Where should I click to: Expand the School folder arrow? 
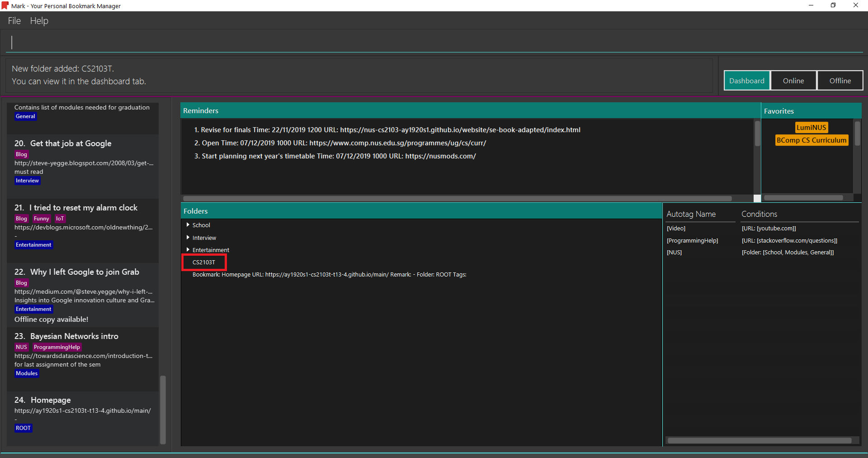(x=188, y=224)
